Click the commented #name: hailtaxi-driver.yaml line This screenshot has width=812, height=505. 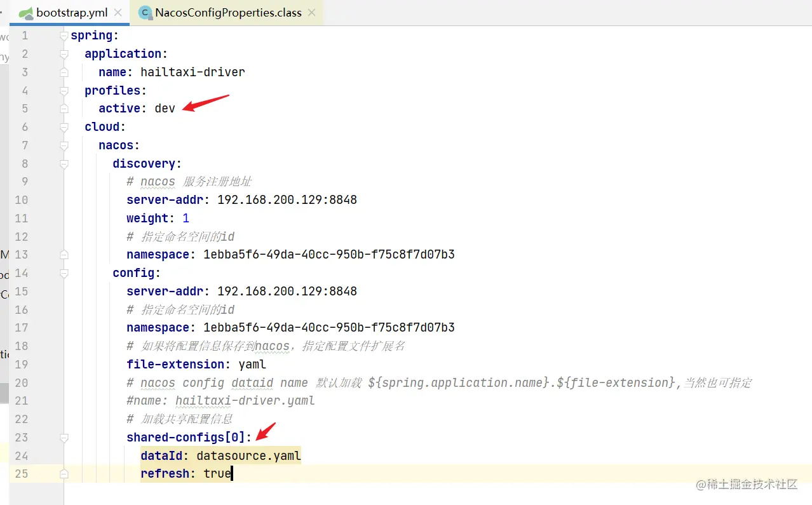[x=220, y=401]
